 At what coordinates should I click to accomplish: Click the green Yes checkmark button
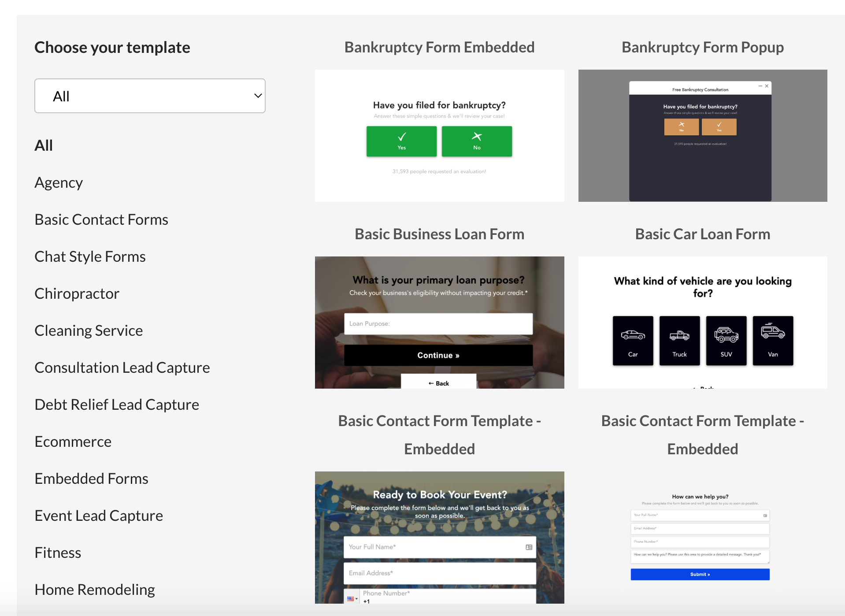(401, 141)
